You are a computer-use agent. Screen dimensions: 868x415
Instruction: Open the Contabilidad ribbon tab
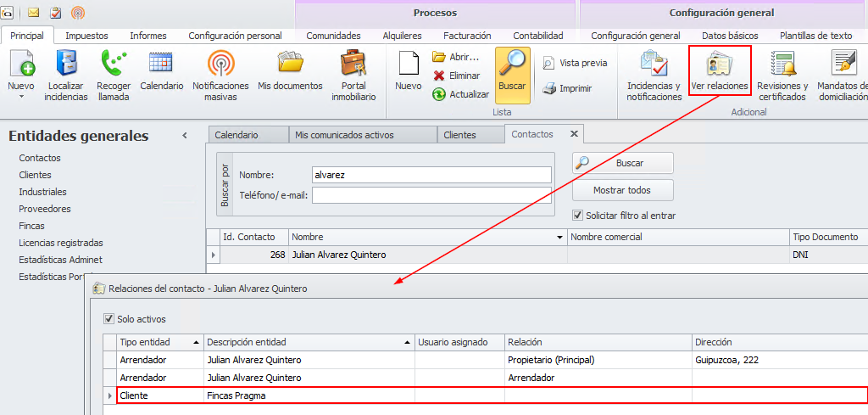pyautogui.click(x=538, y=36)
